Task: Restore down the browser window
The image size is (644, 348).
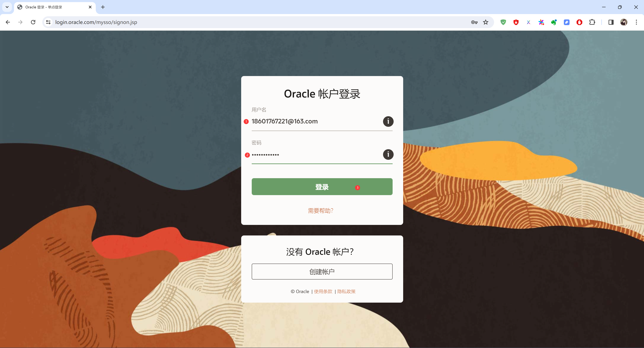Action: [620, 7]
